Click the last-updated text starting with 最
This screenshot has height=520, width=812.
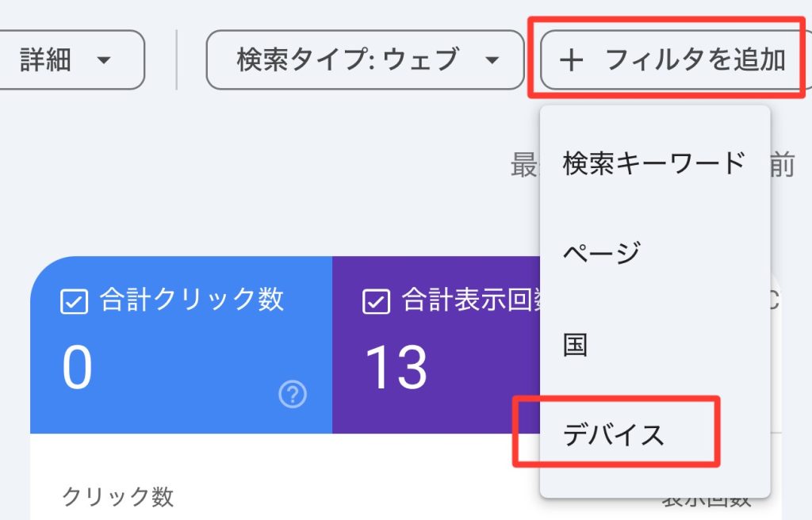point(524,166)
